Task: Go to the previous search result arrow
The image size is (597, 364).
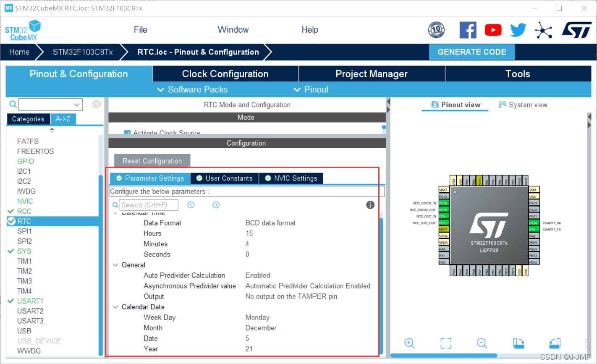Action: click(x=191, y=205)
